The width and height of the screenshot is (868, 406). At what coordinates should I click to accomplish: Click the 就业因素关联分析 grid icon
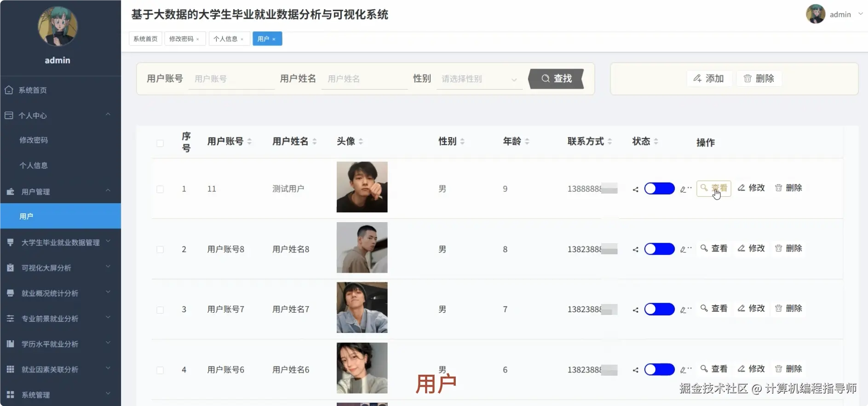[x=10, y=369]
